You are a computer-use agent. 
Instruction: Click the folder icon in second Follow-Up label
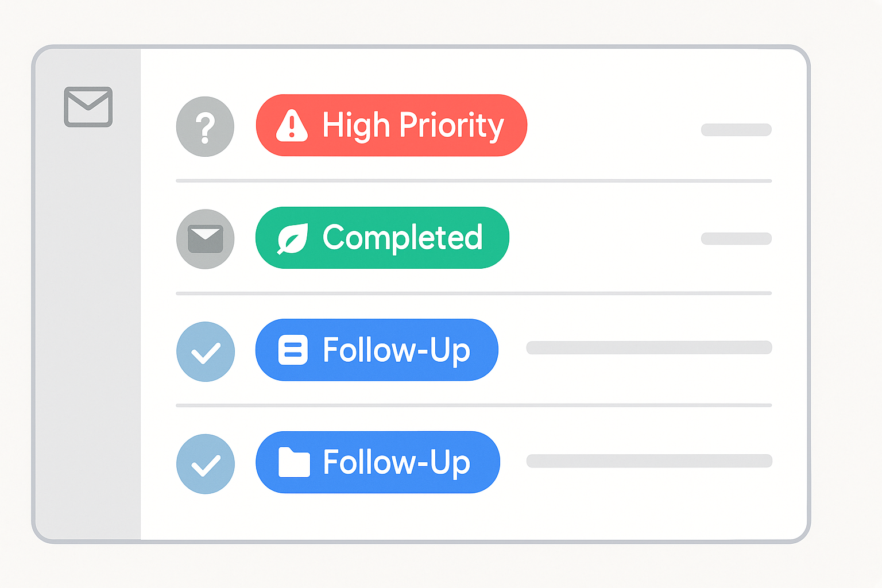pyautogui.click(x=294, y=462)
